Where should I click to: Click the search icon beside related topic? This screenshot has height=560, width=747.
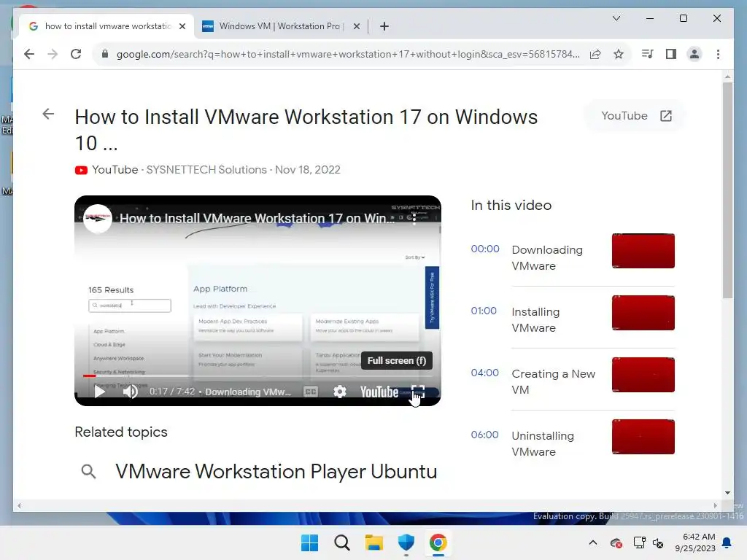coord(88,472)
